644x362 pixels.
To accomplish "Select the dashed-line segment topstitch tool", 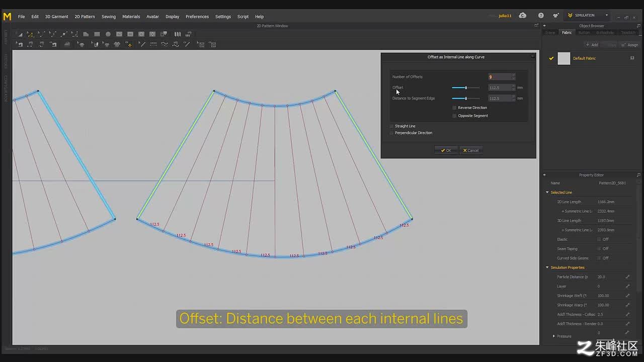I will point(153,44).
